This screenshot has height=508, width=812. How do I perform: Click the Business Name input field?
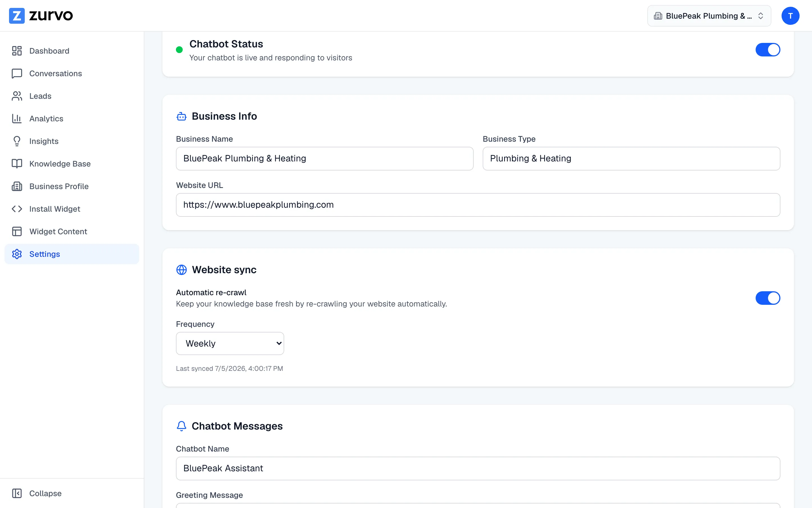[x=325, y=159]
